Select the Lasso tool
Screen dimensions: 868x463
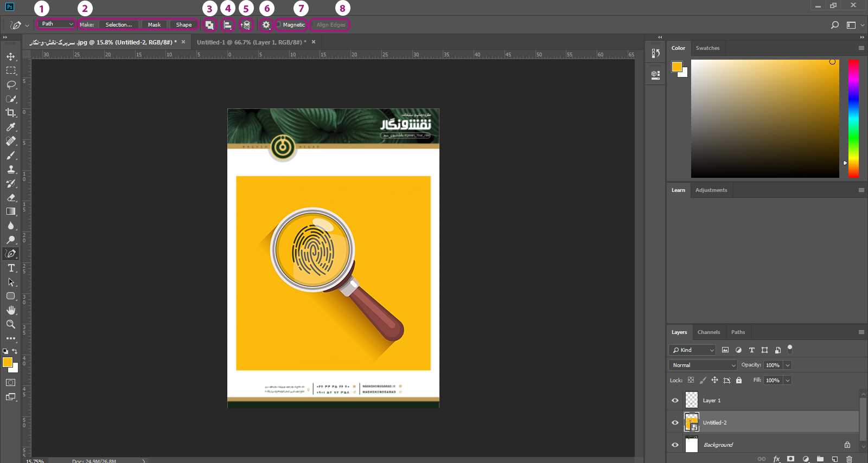click(x=11, y=85)
